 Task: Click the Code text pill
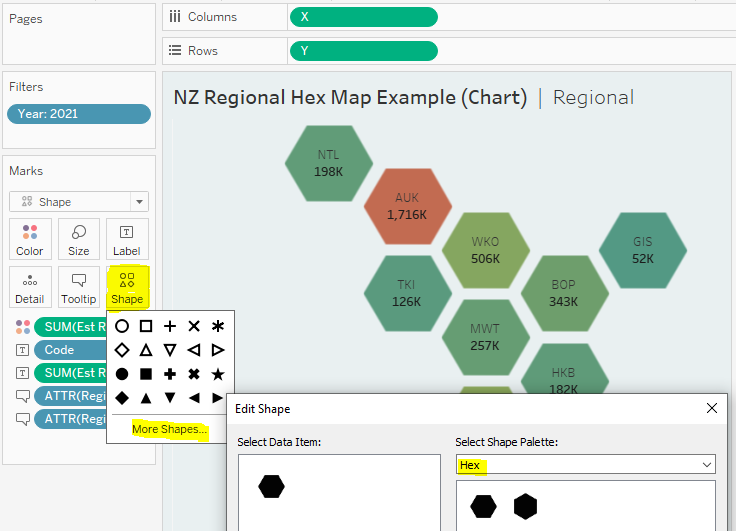70,350
